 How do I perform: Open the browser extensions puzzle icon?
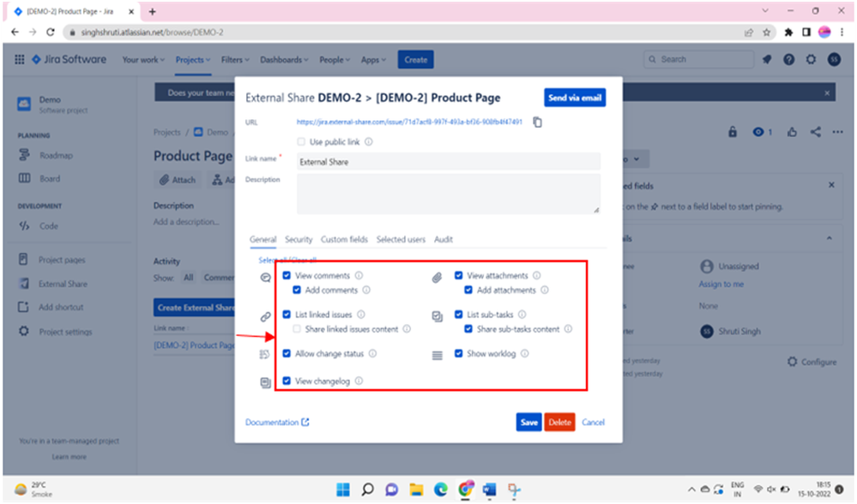[x=788, y=33]
